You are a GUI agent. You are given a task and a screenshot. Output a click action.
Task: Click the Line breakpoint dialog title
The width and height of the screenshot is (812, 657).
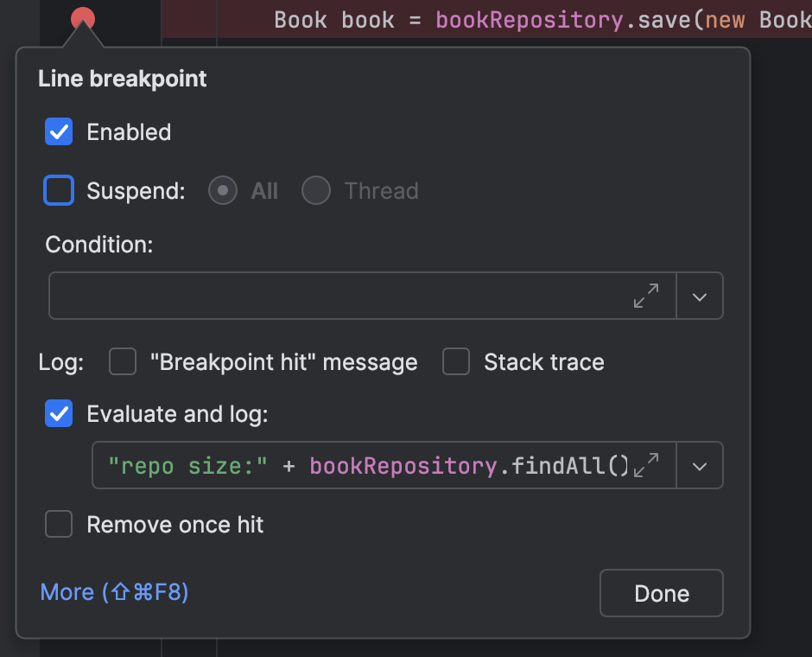pyautogui.click(x=122, y=79)
